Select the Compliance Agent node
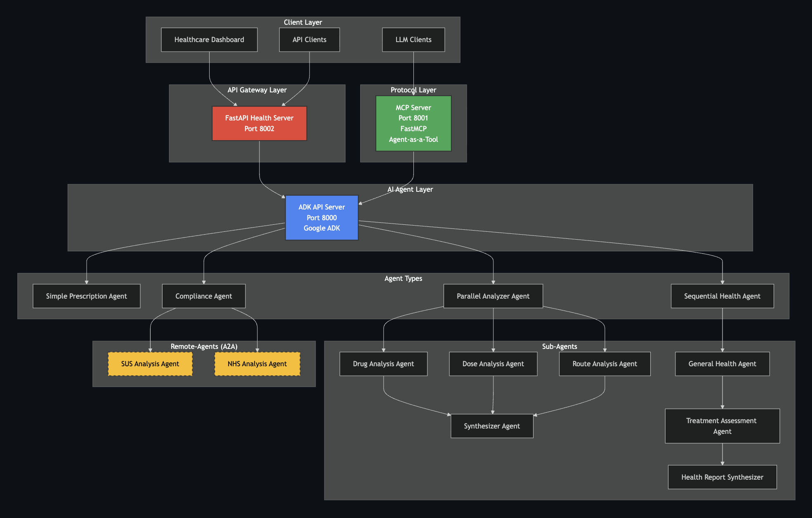Viewport: 812px width, 518px height. pos(204,296)
